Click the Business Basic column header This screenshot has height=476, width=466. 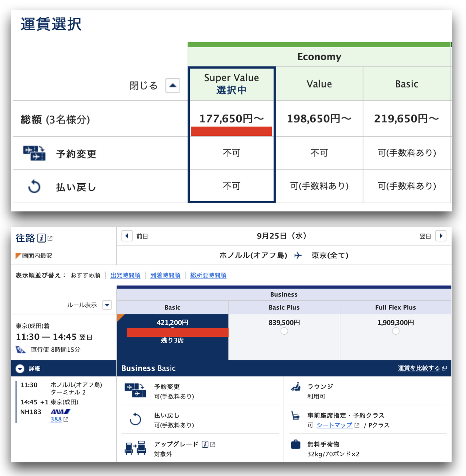tap(172, 307)
